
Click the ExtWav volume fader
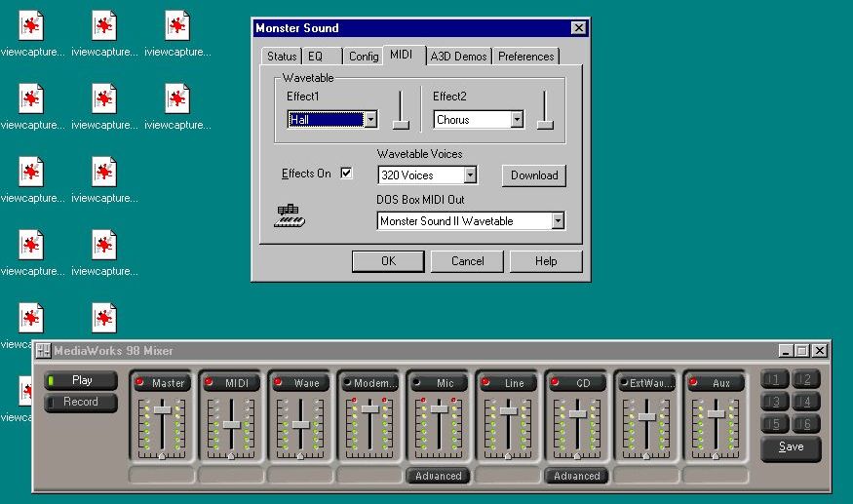pos(646,417)
